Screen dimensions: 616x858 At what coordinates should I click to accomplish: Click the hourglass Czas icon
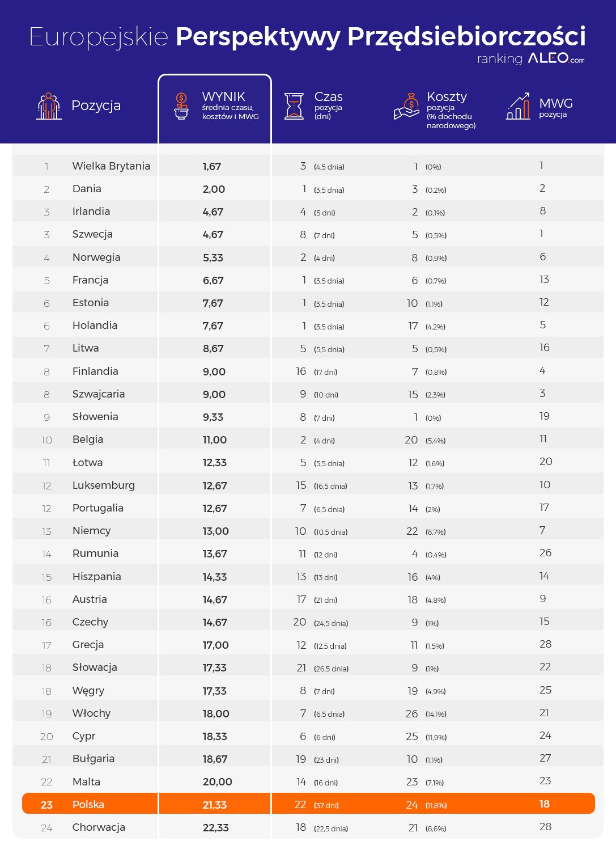[294, 106]
